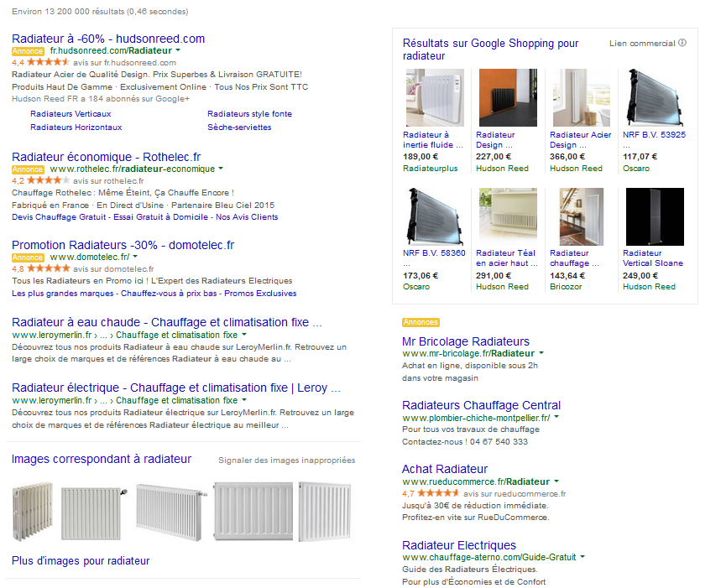Open third angled panel radiator image
Image resolution: width=721 pixels, height=588 pixels.
pyautogui.click(x=171, y=512)
